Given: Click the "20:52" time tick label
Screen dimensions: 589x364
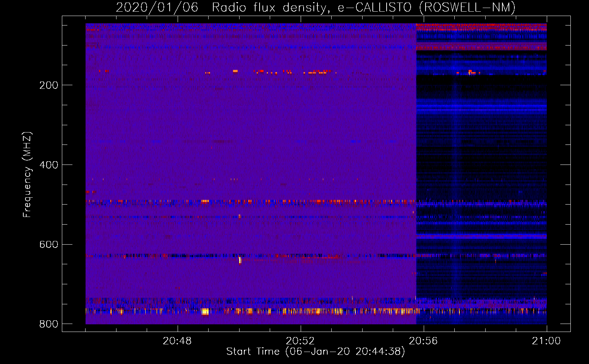Looking at the screenshot, I should (x=300, y=341).
